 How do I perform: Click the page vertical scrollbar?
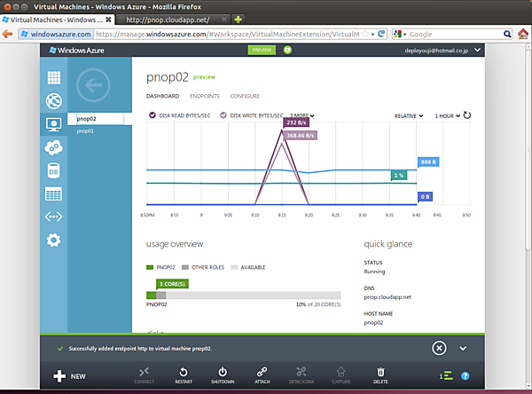coord(528,149)
